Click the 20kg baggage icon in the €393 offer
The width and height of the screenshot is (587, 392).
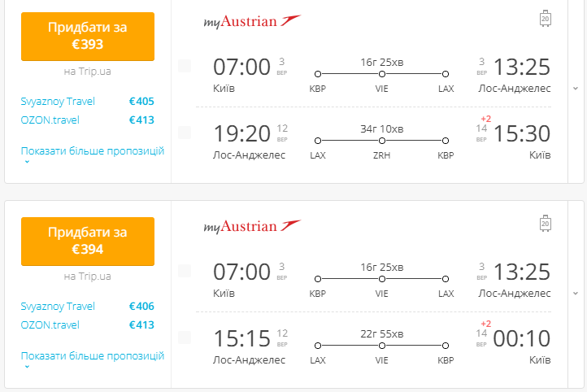(x=546, y=19)
